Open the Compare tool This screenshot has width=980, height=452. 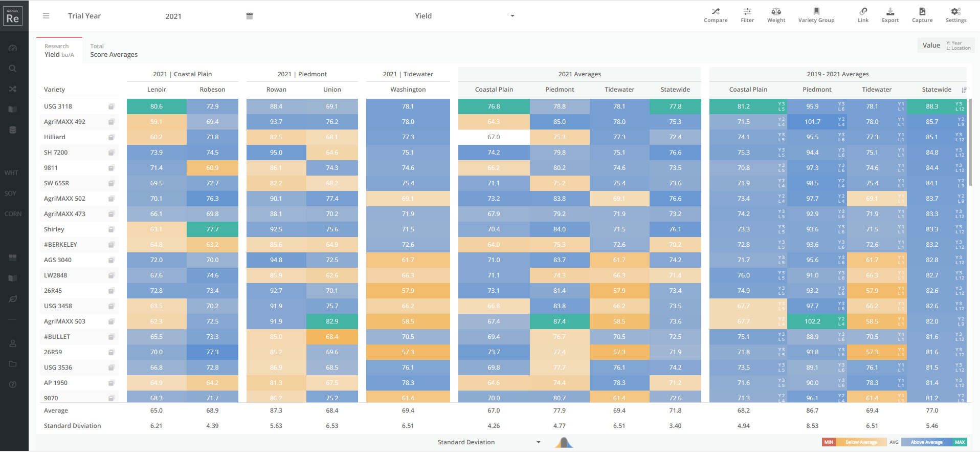click(715, 15)
